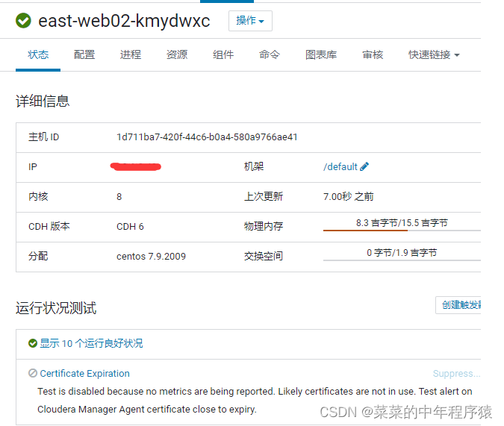Edit rack with the pencil icon

pyautogui.click(x=364, y=166)
